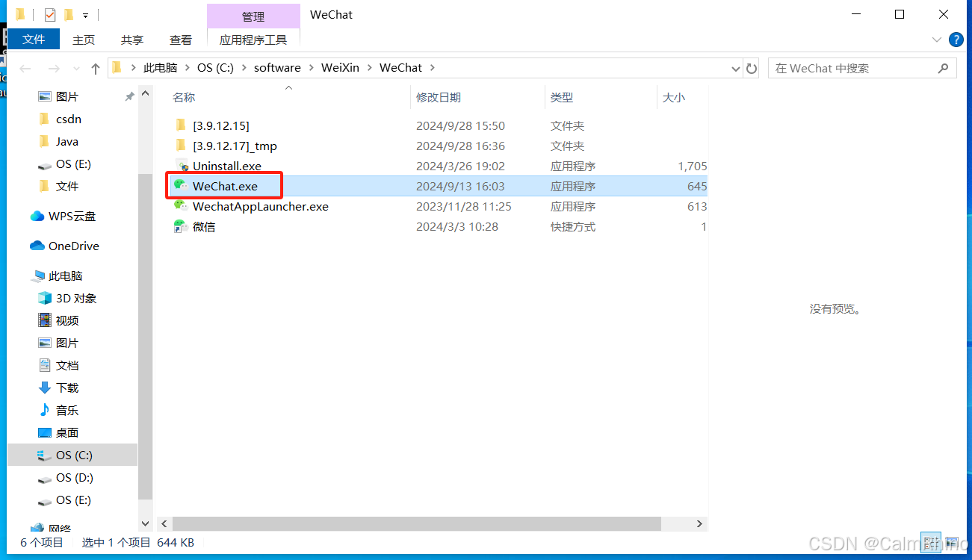
Task: Click the navigation pane scroll down arrow
Action: point(146,524)
